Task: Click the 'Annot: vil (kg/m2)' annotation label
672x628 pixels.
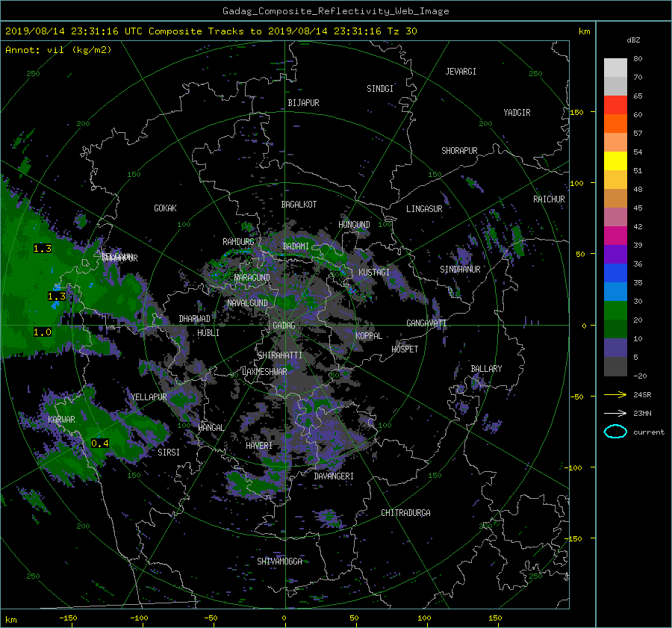Action: (58, 50)
